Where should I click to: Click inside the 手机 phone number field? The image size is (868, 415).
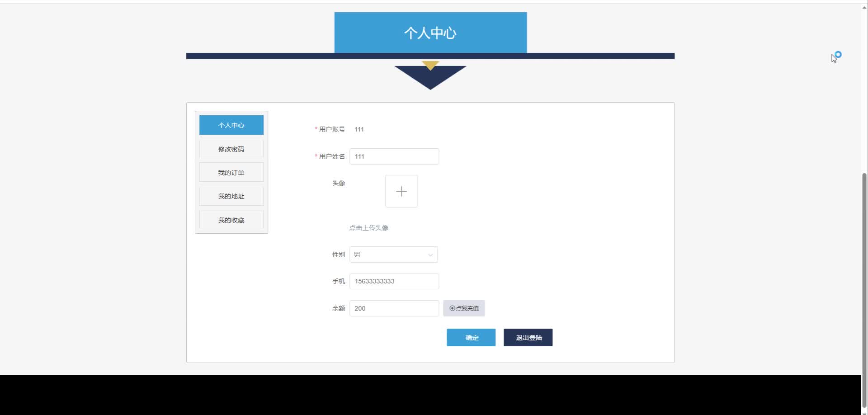[x=394, y=281]
